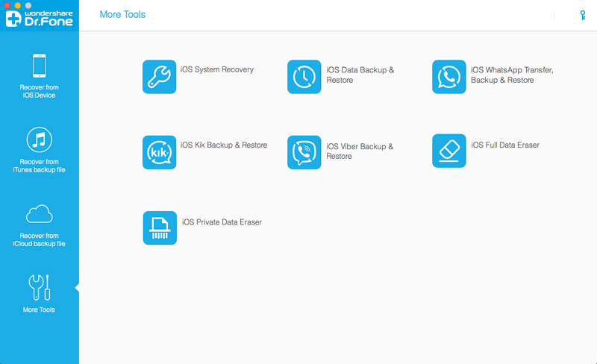Open iOS Private Data Eraser shredder icon
The image size is (597, 364).
(160, 228)
